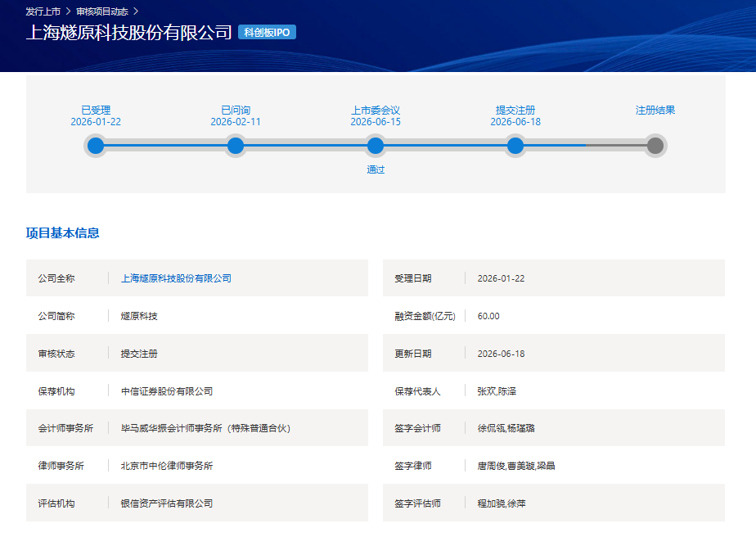This screenshot has width=756, height=537.
Task: Click the 保荐代表人 field label
Action: point(417,391)
